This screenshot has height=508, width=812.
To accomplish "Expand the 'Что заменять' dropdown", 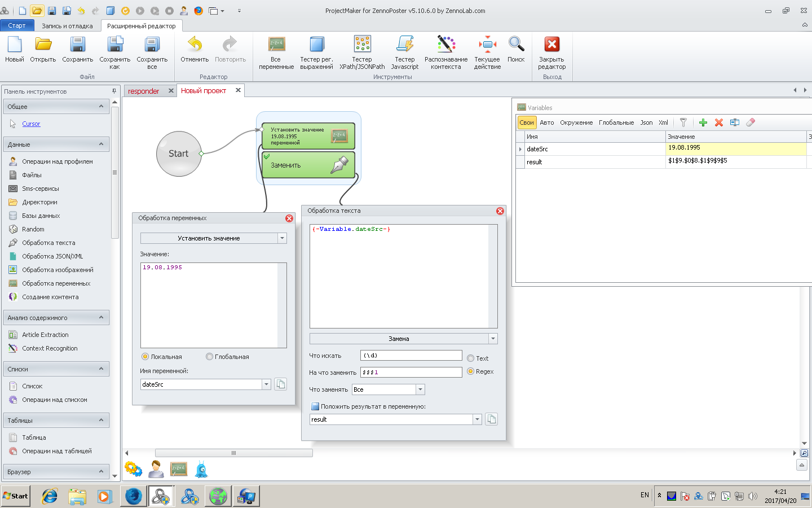I will pyautogui.click(x=420, y=389).
